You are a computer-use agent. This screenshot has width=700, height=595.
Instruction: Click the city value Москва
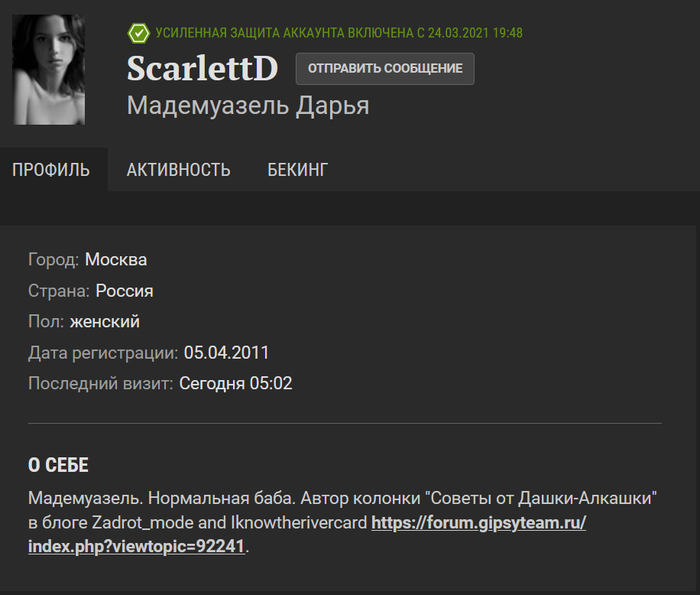(116, 259)
